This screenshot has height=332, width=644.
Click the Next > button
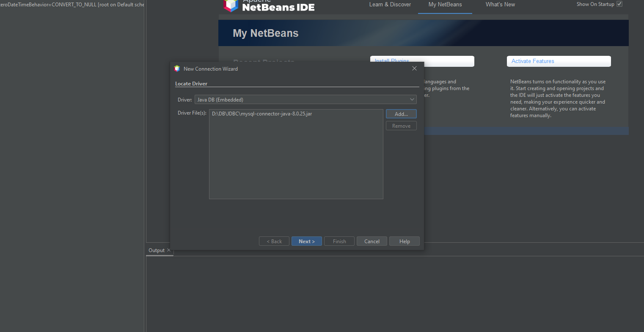[306, 241]
